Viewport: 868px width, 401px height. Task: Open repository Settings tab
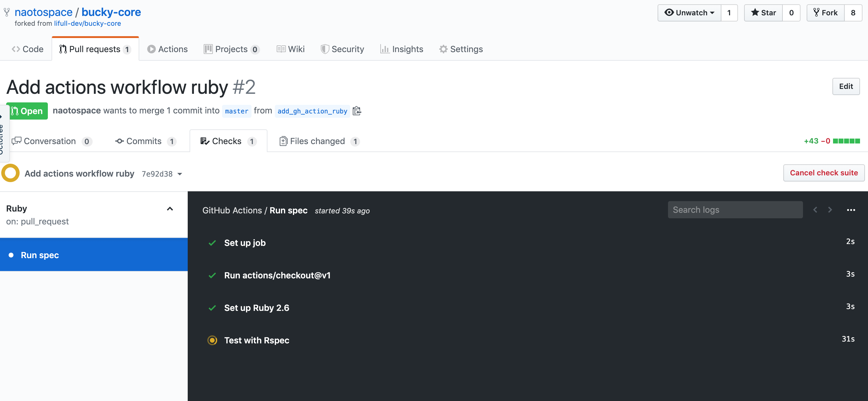click(461, 49)
